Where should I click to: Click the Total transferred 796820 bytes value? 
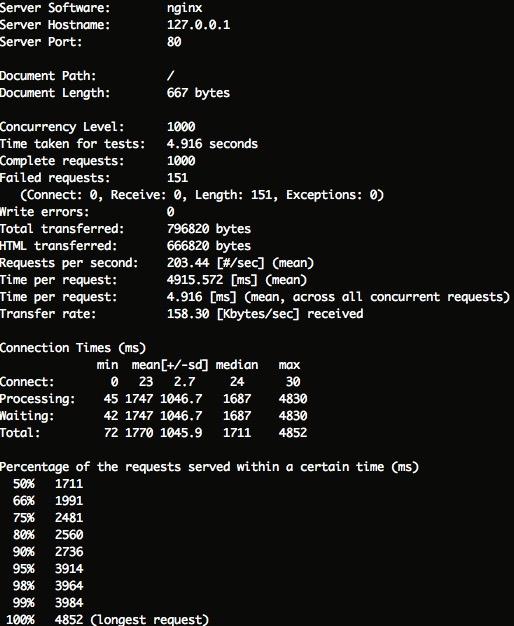tap(209, 229)
